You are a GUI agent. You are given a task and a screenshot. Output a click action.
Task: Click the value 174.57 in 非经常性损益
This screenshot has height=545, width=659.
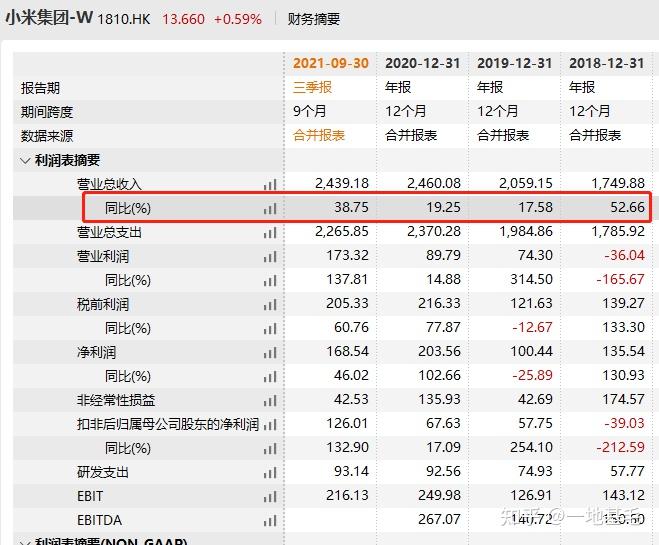[623, 399]
